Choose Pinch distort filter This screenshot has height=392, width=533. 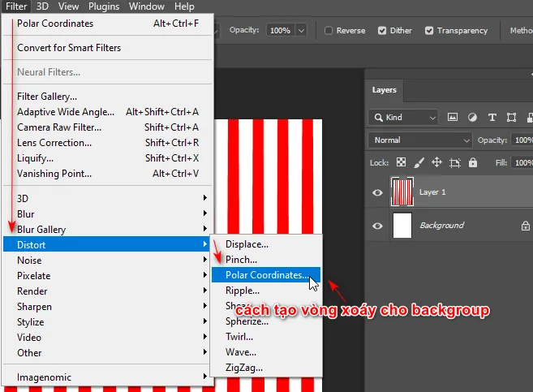[266, 260]
